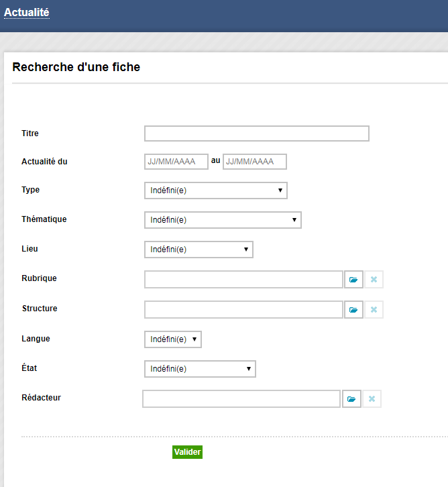Select the end date field after 'au'
Viewport: 448px width, 487px height.
pos(255,162)
